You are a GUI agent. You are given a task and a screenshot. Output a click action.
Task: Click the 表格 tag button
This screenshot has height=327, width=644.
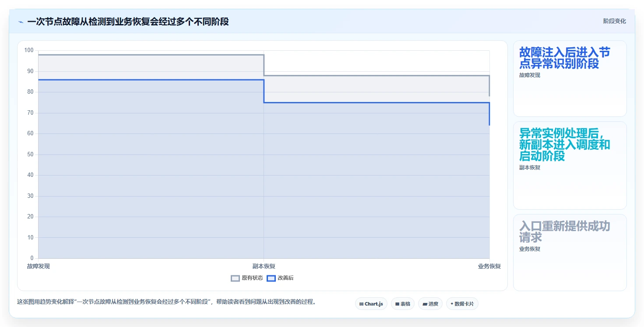click(x=403, y=304)
